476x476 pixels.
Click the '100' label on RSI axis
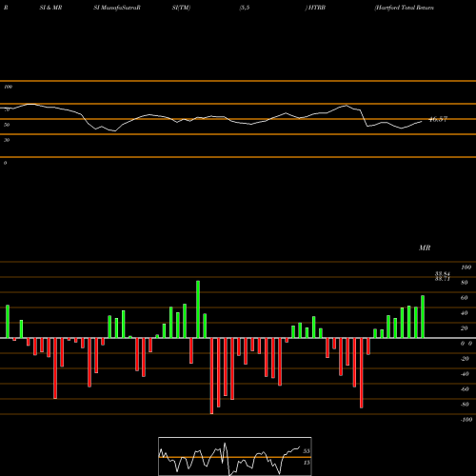tap(9, 87)
